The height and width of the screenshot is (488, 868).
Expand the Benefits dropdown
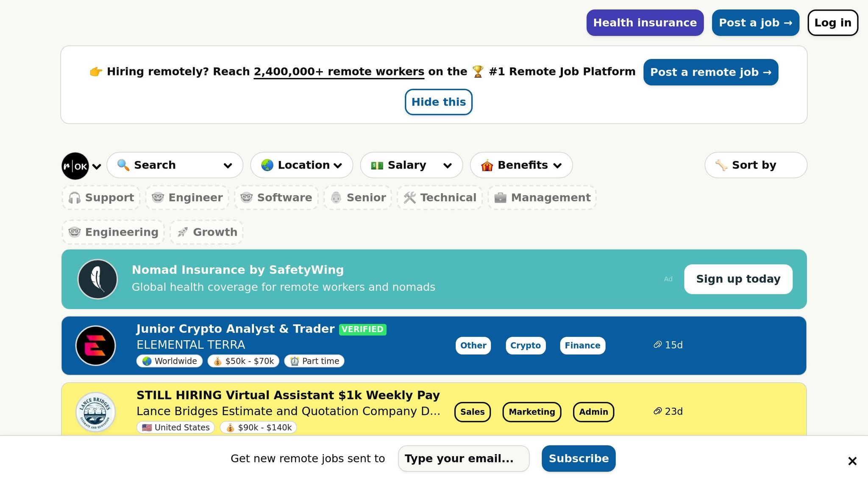(521, 165)
